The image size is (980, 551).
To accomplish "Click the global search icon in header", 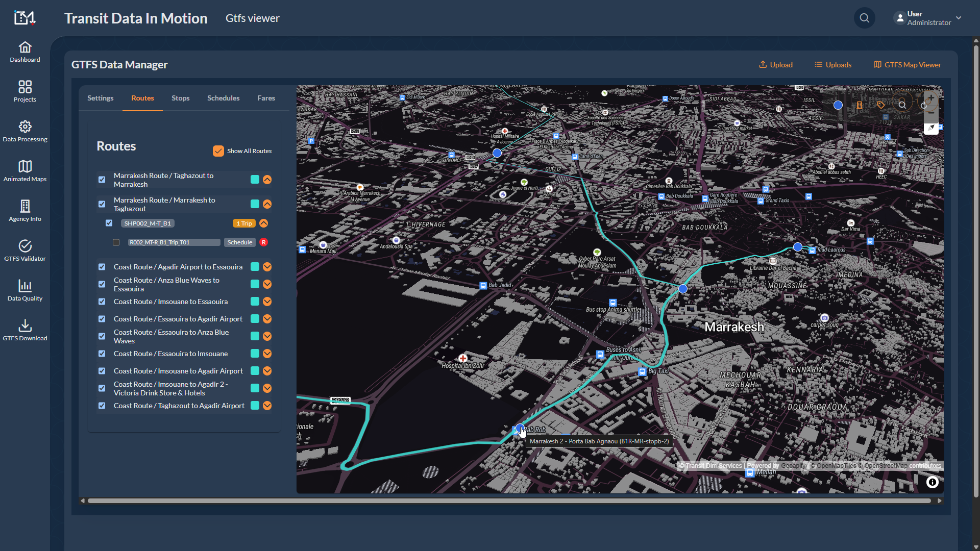I will click(x=864, y=18).
